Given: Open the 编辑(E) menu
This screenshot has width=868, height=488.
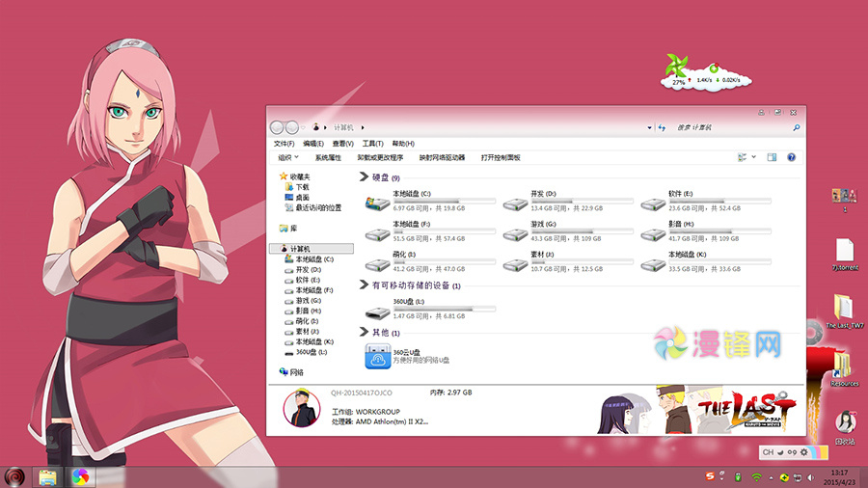Looking at the screenshot, I should pos(313,144).
